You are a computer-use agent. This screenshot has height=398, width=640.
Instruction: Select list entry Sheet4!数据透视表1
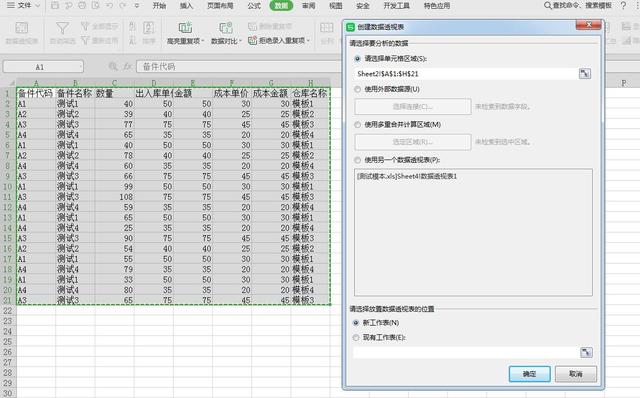pyautogui.click(x=407, y=176)
